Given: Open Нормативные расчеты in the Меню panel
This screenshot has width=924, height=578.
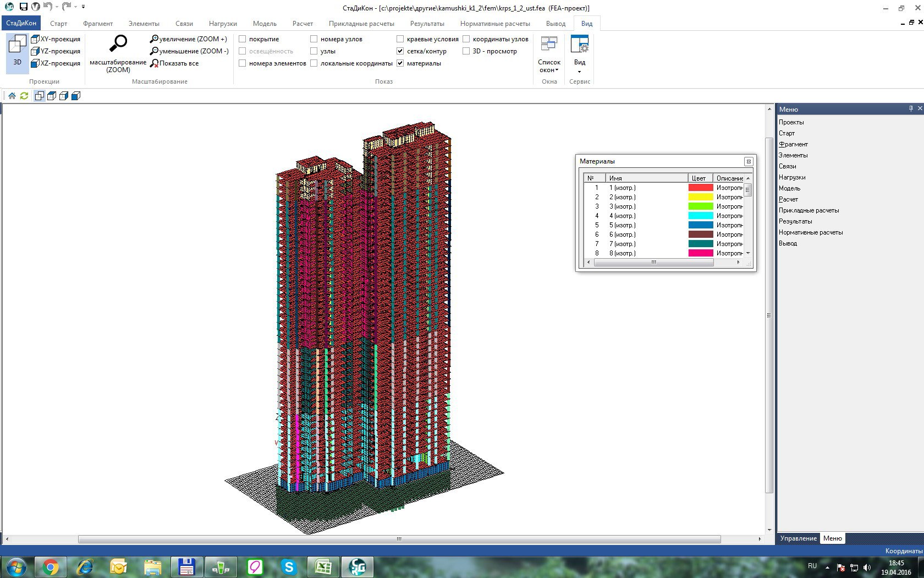Looking at the screenshot, I should click(810, 232).
